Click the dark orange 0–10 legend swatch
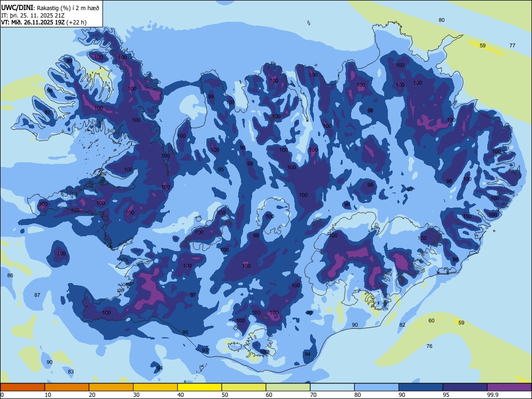The width and height of the screenshot is (532, 399). pyautogui.click(x=22, y=387)
